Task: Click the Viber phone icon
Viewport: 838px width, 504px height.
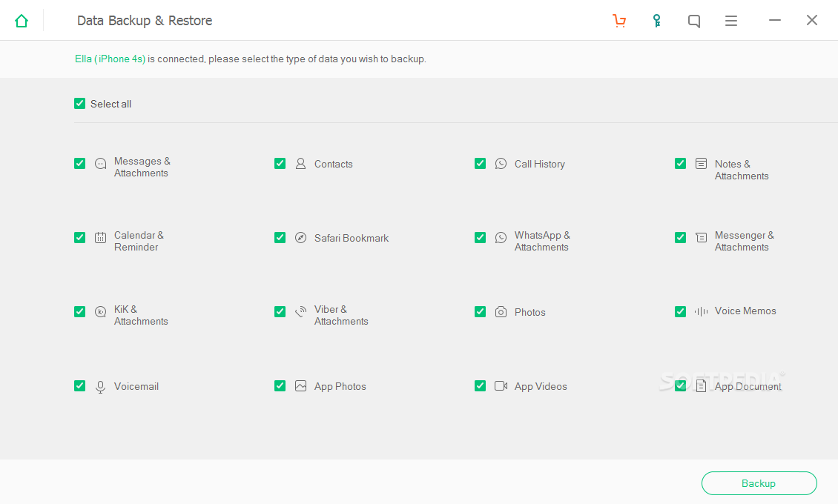Action: [x=301, y=311]
